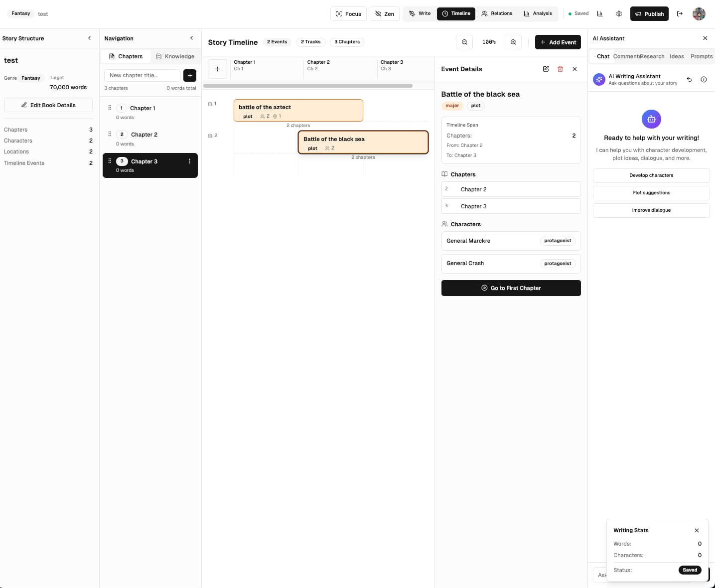Open Chapter 3 options menu

click(189, 161)
